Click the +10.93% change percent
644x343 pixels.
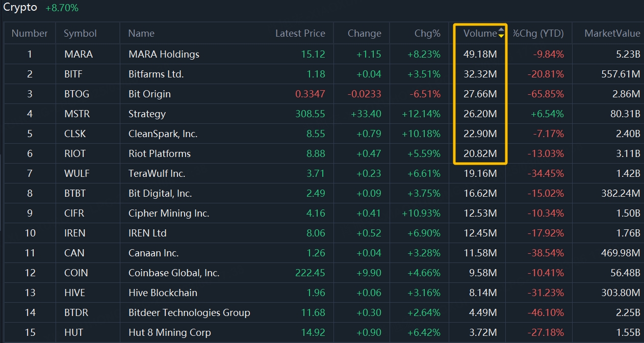coord(421,213)
